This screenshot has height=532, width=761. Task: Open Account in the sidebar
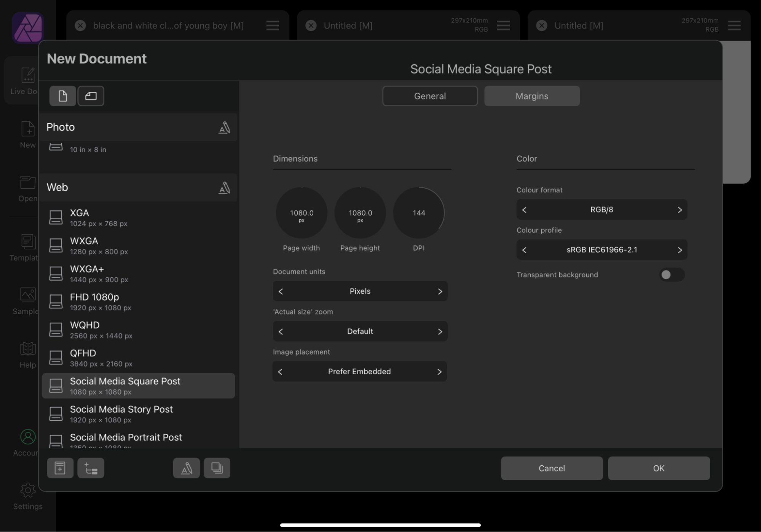pyautogui.click(x=27, y=443)
